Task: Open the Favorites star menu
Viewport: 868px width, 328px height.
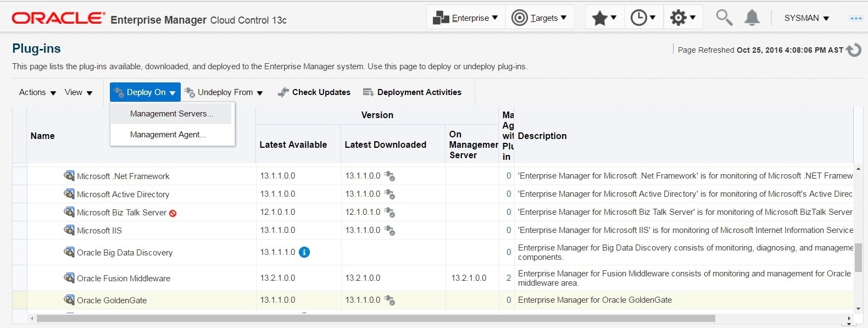Action: pos(604,18)
